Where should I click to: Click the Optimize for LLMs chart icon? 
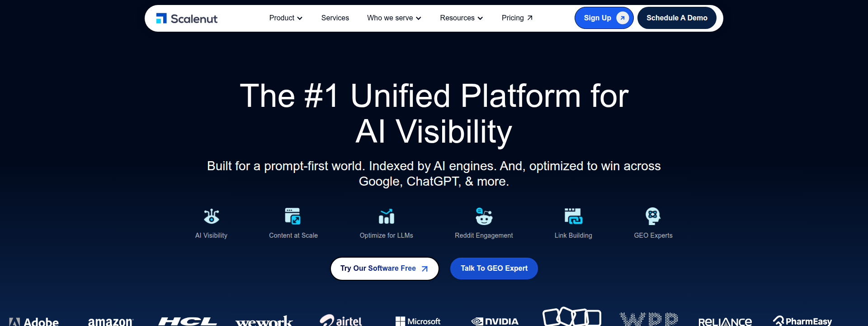coord(387,216)
